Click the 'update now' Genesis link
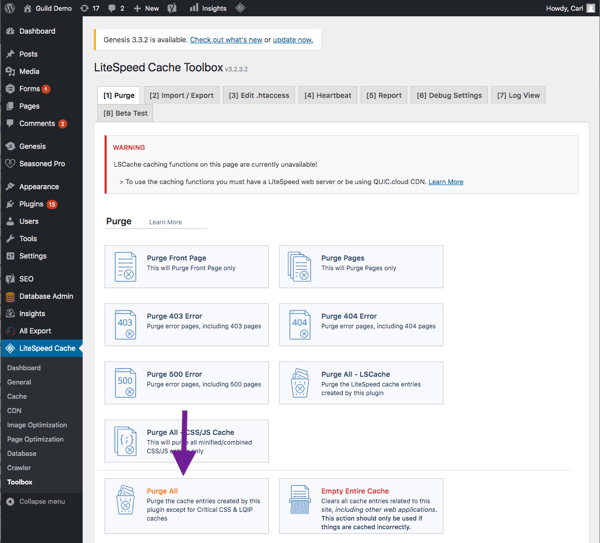Image resolution: width=600 pixels, height=543 pixels. [293, 40]
